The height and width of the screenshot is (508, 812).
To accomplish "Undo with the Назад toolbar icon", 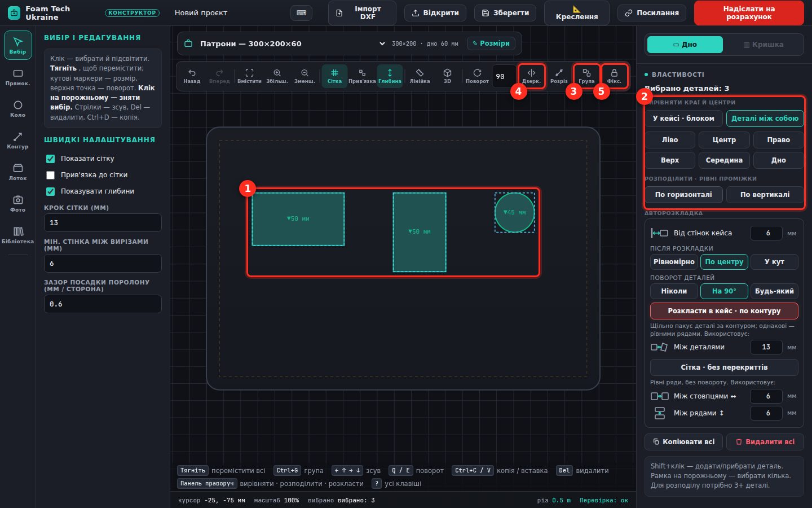I will click(x=192, y=76).
